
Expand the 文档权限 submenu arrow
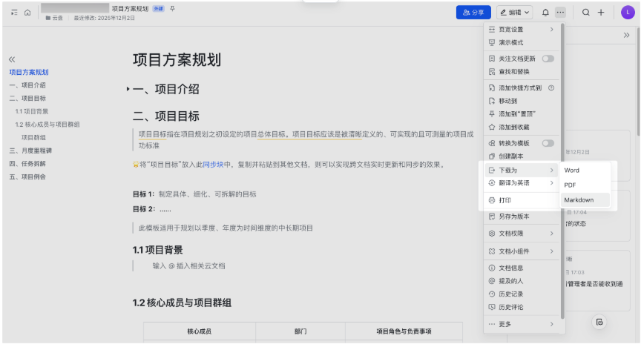point(551,234)
